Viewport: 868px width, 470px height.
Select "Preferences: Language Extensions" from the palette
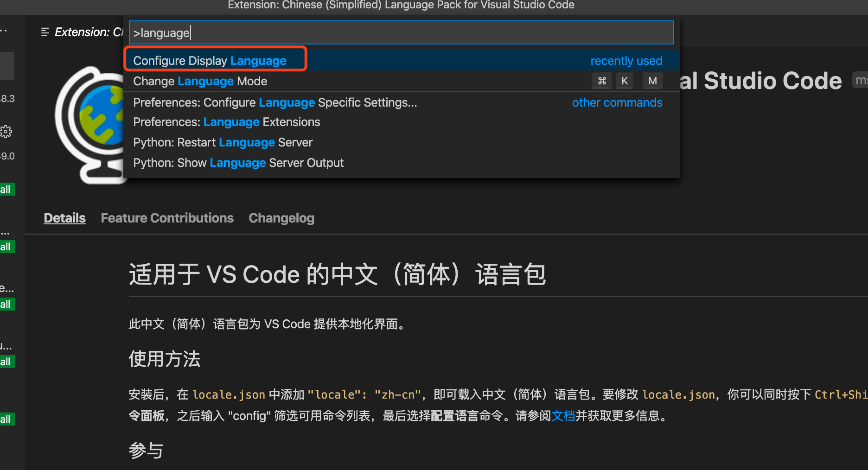click(226, 122)
